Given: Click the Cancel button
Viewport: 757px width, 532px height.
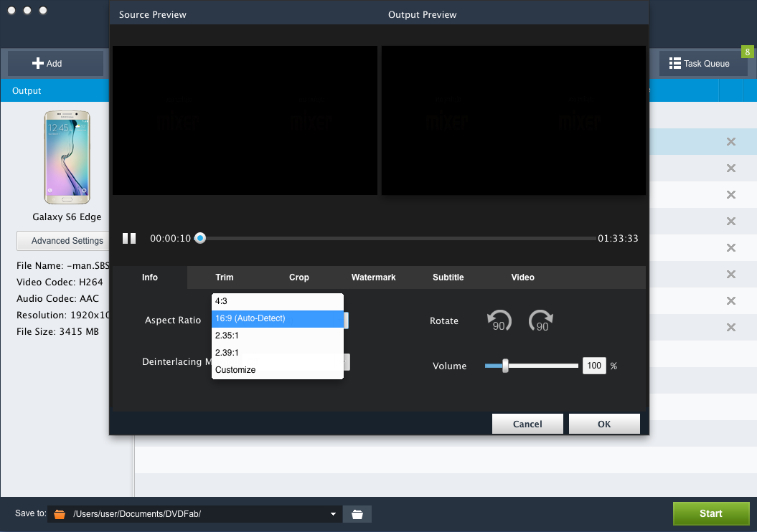Looking at the screenshot, I should 527,424.
